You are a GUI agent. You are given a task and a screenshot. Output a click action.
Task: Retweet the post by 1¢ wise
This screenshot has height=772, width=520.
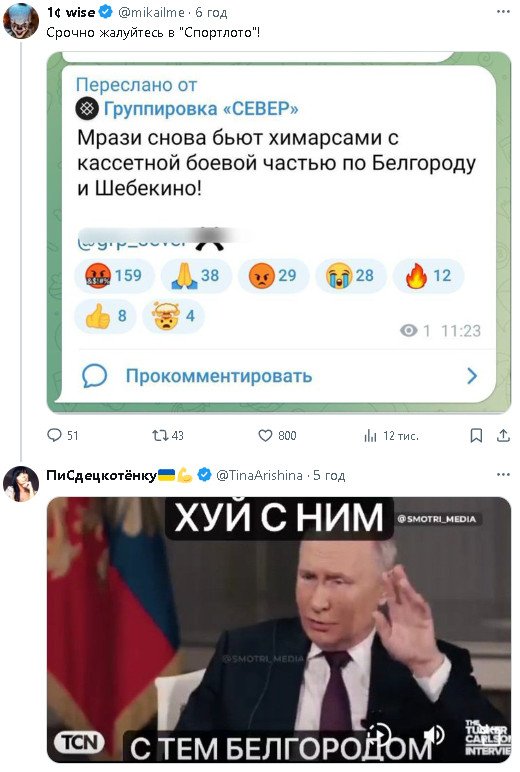[x=167, y=435]
